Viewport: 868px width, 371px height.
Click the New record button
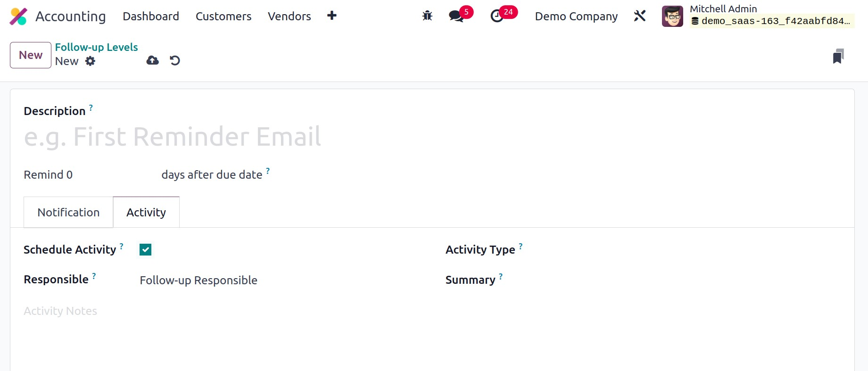tap(31, 55)
